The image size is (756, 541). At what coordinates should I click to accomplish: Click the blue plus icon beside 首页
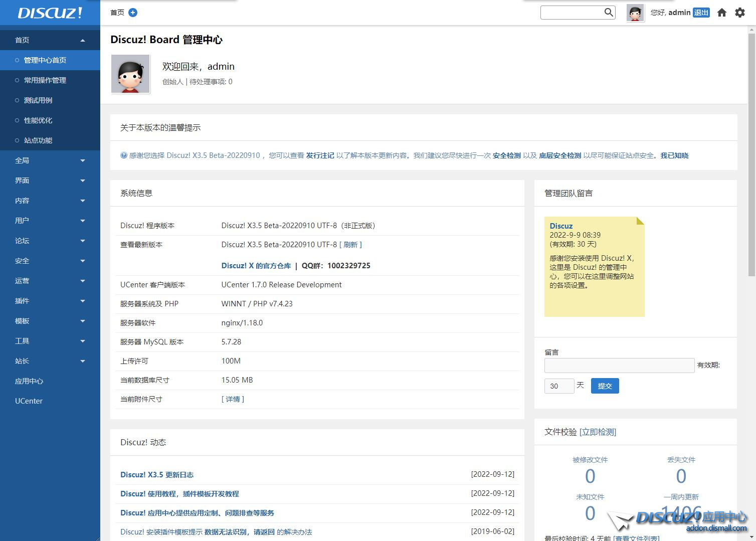tap(133, 13)
